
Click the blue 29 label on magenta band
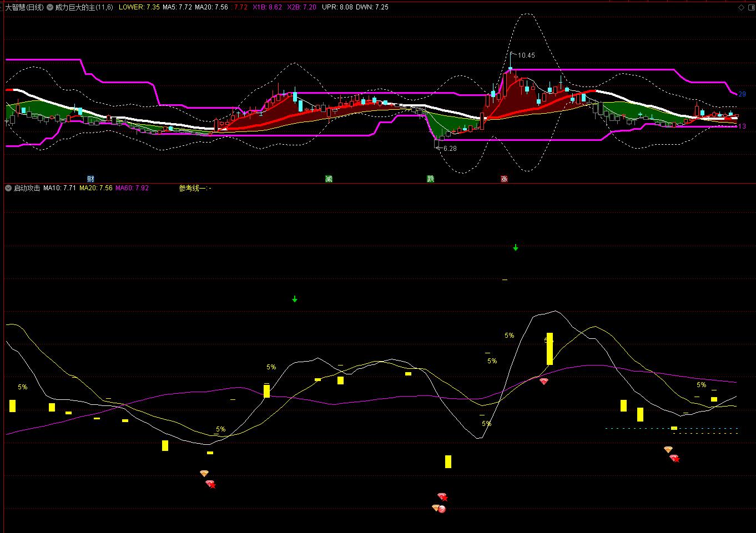(x=742, y=94)
